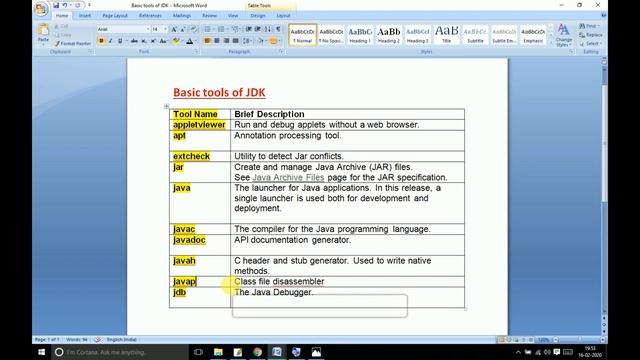The height and width of the screenshot is (360, 640).
Task: Align text left
Action: click(x=207, y=41)
